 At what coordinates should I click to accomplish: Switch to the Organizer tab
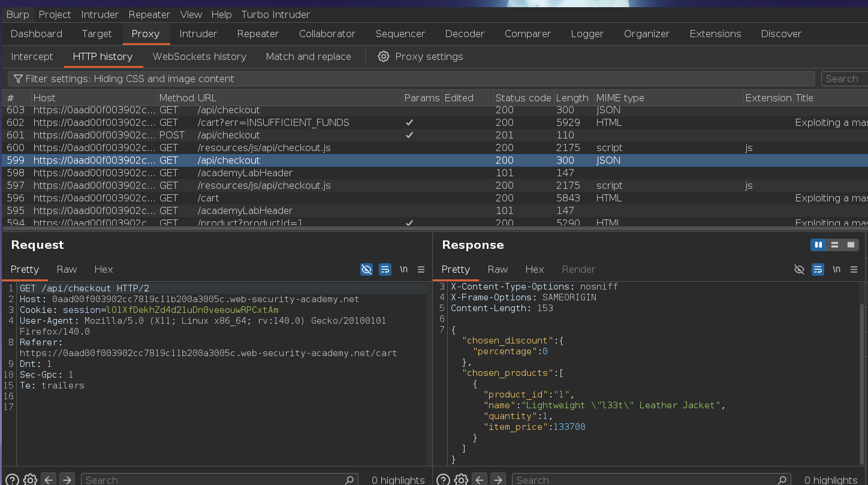pos(647,34)
